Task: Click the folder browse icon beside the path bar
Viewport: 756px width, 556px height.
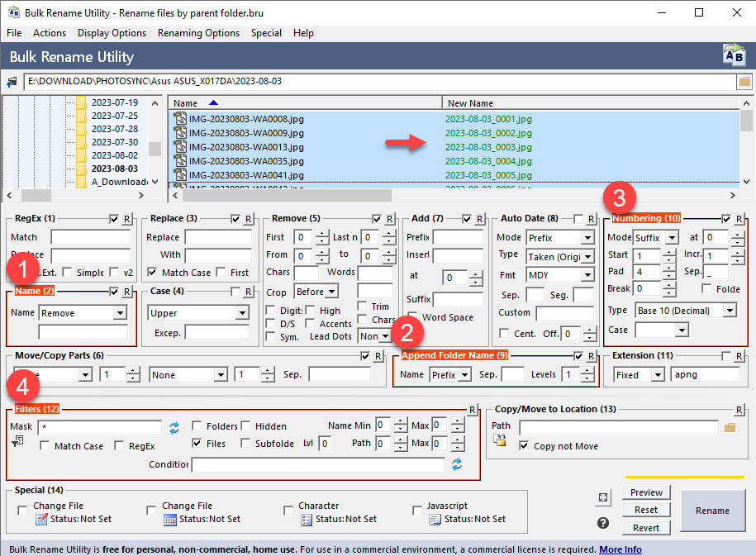Action: [744, 82]
